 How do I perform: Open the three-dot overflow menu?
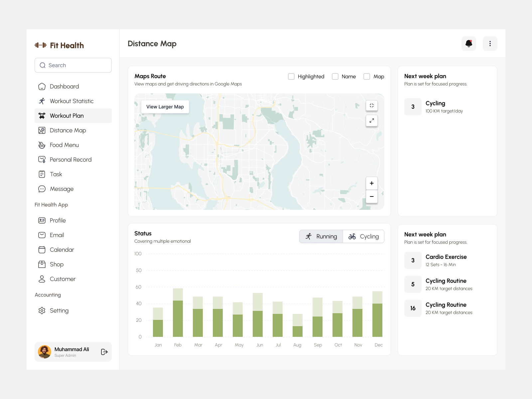tap(490, 44)
